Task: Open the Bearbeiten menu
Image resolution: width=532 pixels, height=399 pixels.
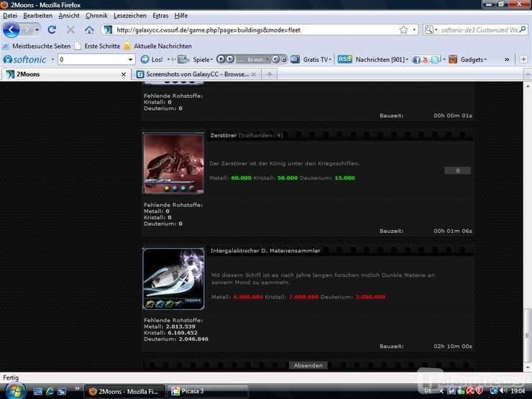Action: [x=37, y=16]
